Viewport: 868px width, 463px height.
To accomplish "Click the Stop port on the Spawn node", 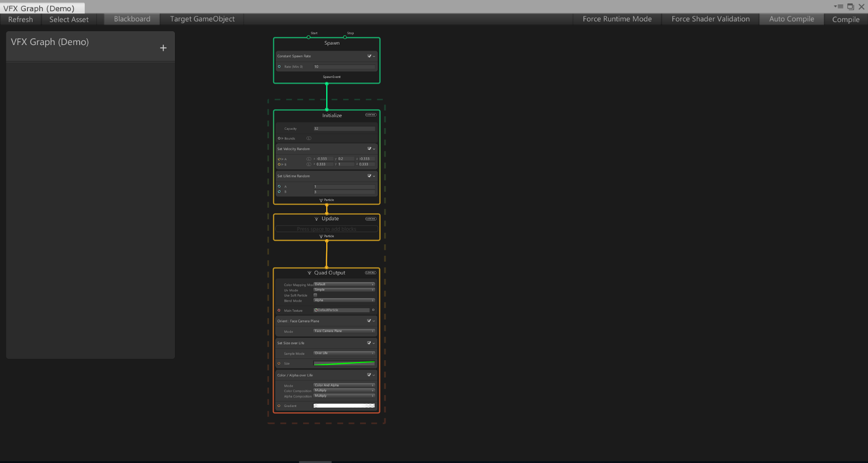I will pyautogui.click(x=345, y=37).
